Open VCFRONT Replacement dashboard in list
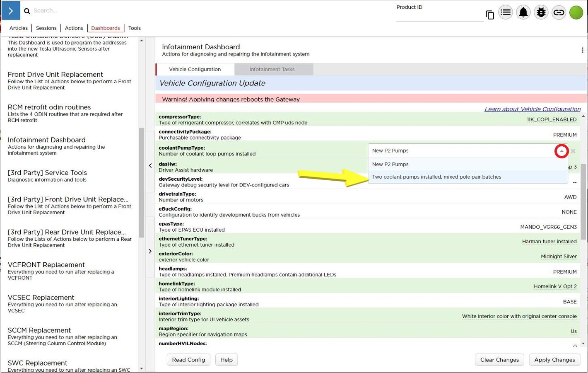 click(x=46, y=265)
